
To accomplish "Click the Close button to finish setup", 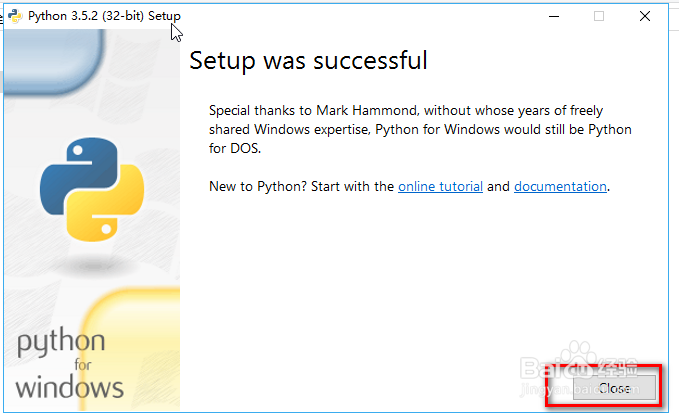I will coord(614,387).
